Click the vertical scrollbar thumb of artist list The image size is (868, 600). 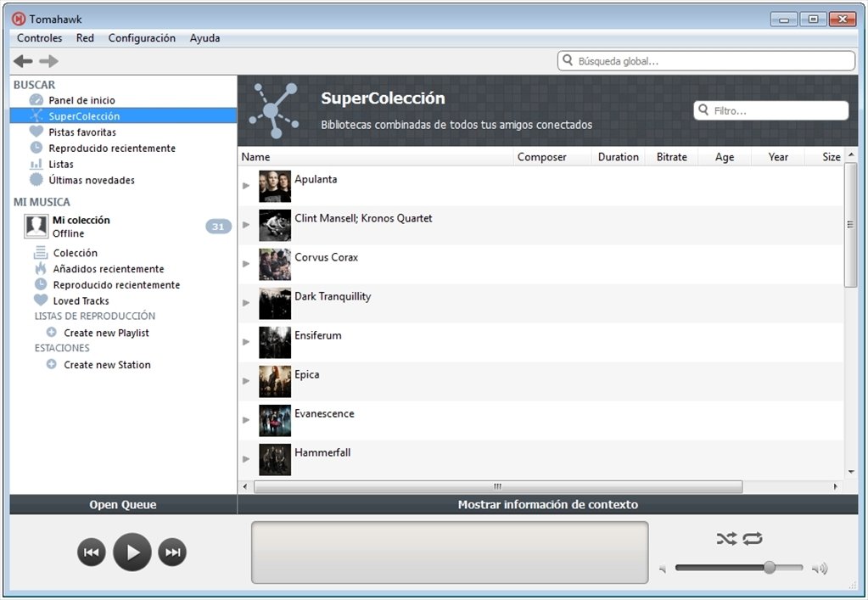[x=850, y=225]
